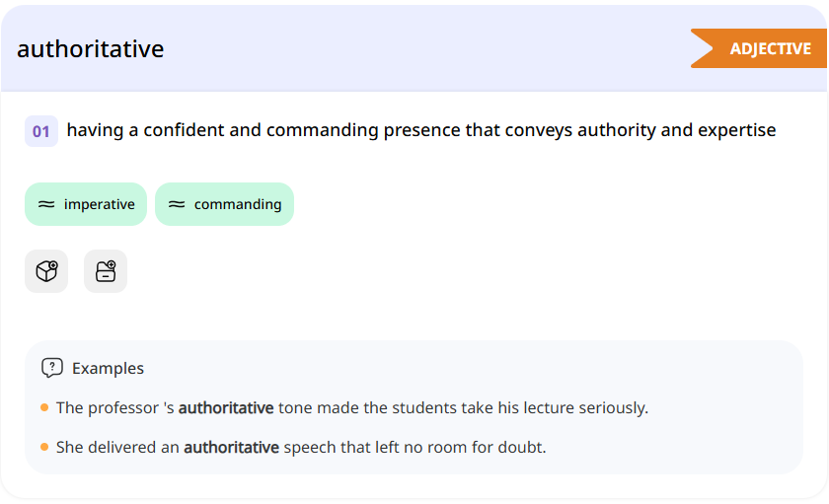
Task: Click the approximate sign on imperative chip
Action: tap(46, 204)
